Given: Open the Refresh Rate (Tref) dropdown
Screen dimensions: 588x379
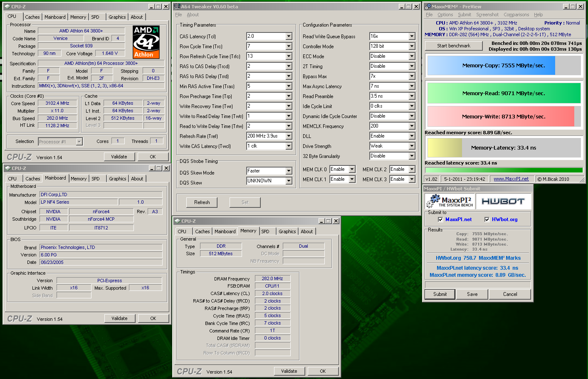Looking at the screenshot, I should (289, 136).
